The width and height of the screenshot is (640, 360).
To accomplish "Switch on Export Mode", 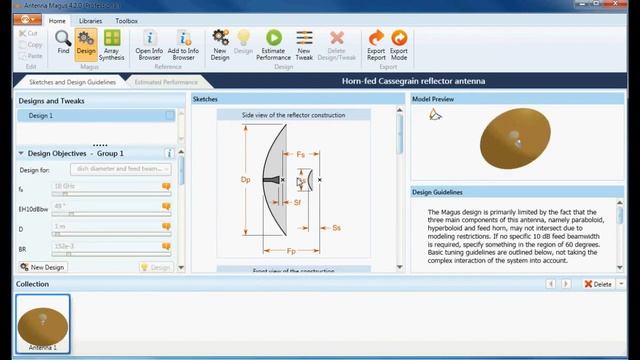I will [x=399, y=45].
